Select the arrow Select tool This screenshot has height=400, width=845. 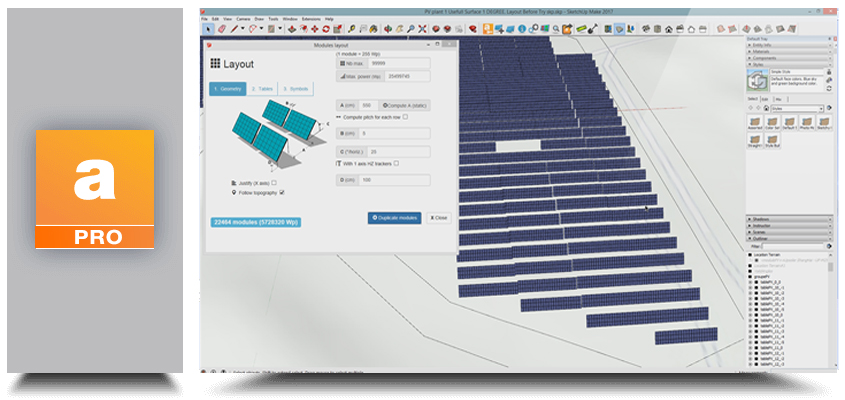(x=208, y=29)
